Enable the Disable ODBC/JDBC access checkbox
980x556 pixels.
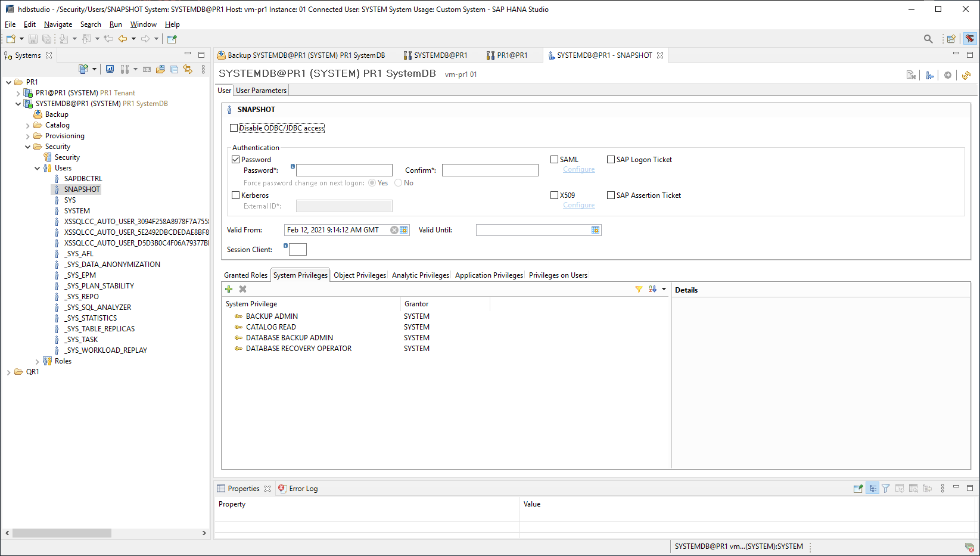(234, 128)
